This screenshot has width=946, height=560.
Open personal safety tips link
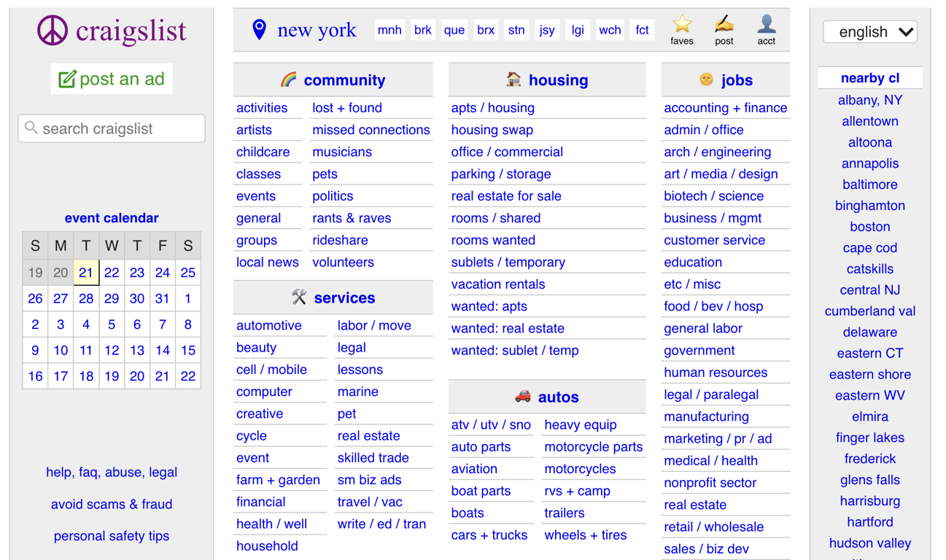click(112, 536)
